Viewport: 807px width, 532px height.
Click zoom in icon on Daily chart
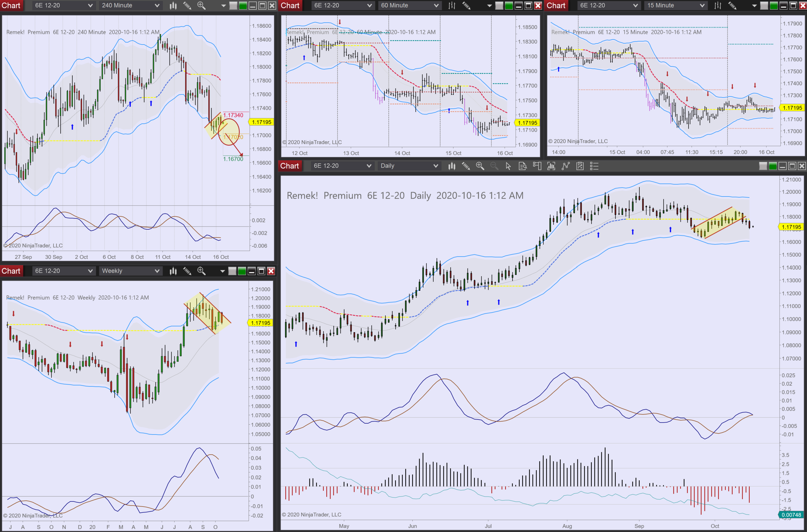(480, 166)
